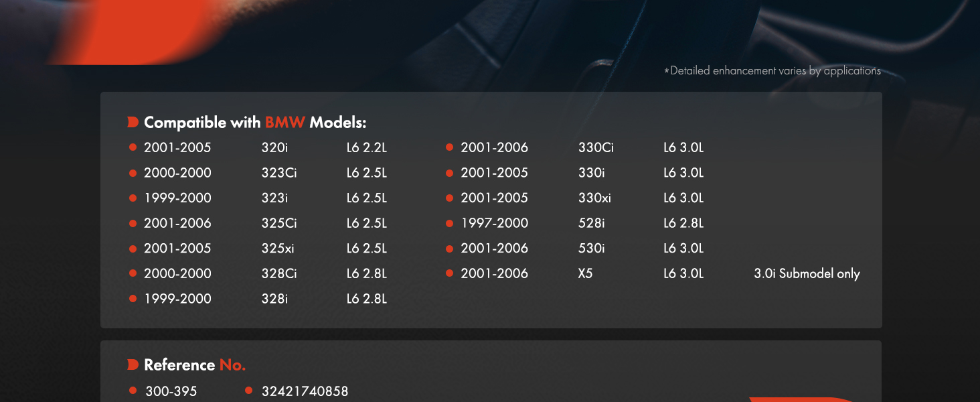Click the red bullet beside X5 row
The width and height of the screenshot is (980, 402).
[449, 273]
